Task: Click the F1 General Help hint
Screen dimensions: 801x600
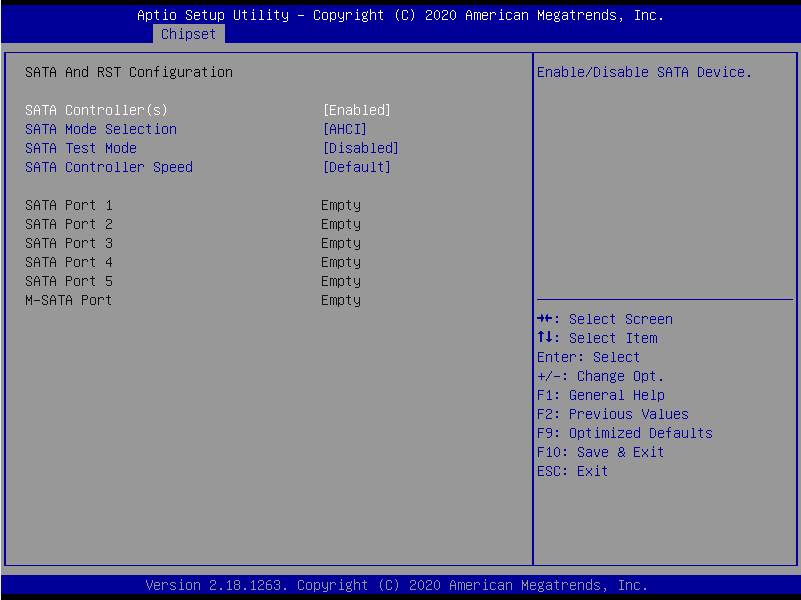Action: [600, 395]
